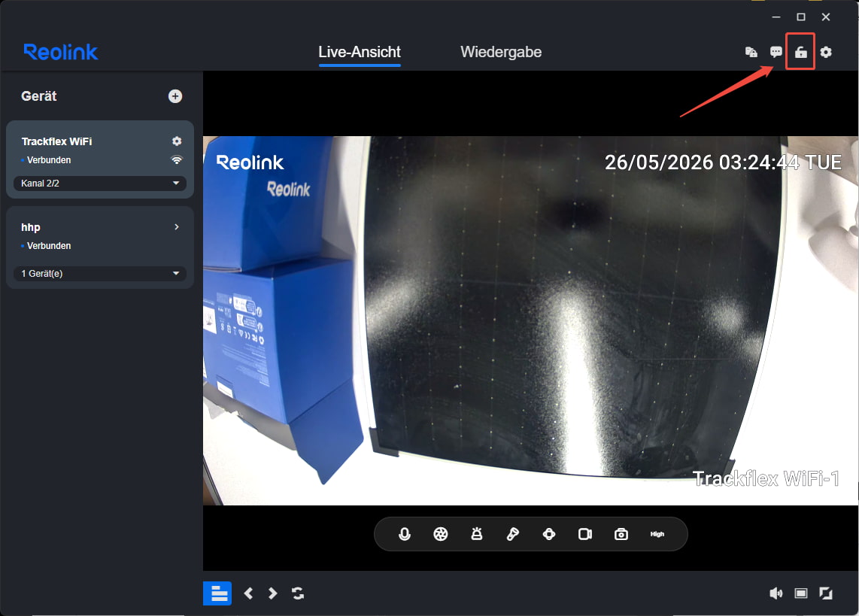Open the 1 Gerät(e) dropdown
Screen dimensions: 859x616
(x=100, y=273)
